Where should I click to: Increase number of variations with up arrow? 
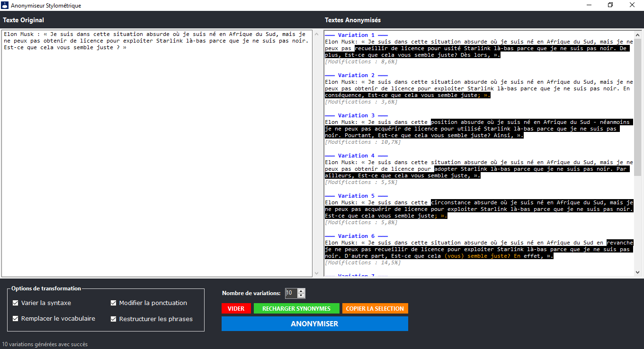(301, 291)
